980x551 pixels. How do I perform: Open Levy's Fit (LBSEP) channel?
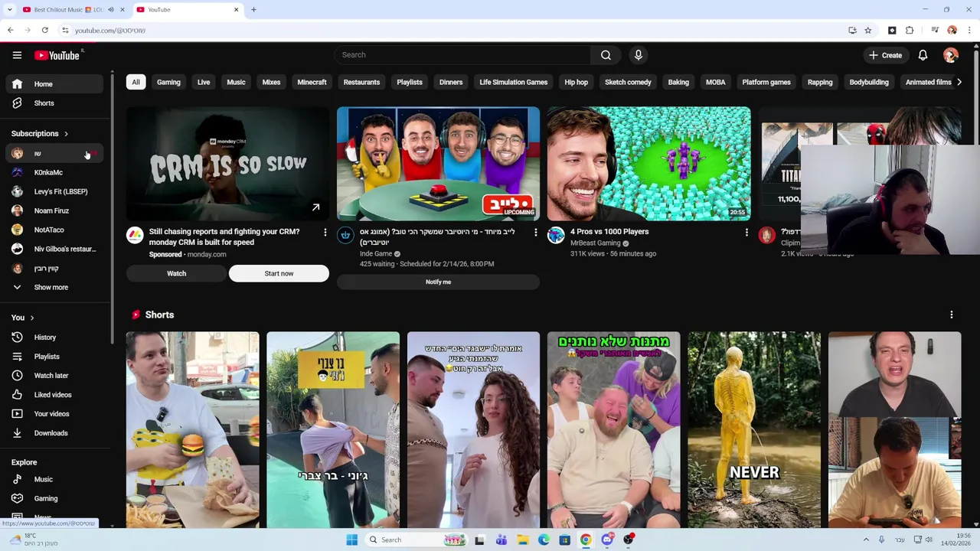pyautogui.click(x=54, y=192)
